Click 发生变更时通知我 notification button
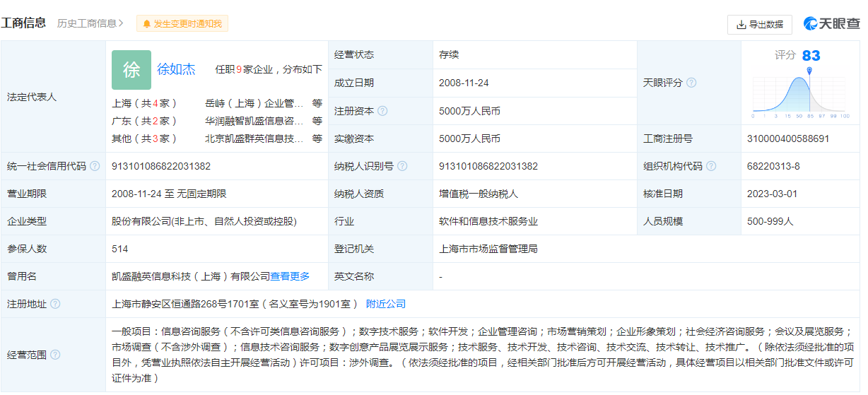This screenshot has width=868, height=395. [182, 24]
